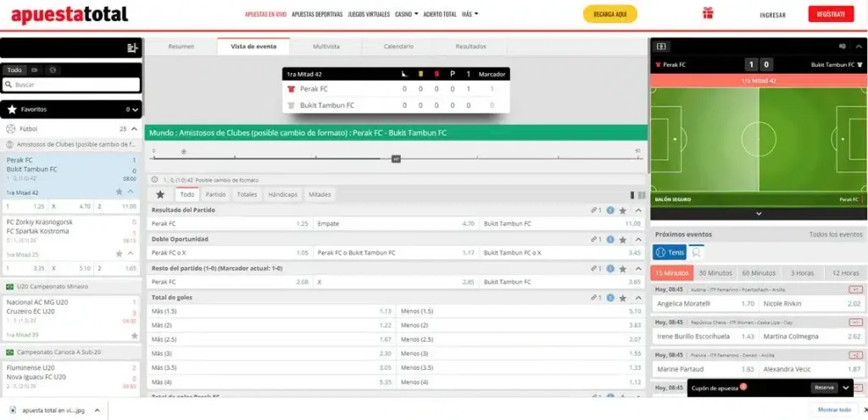Collapse the Resto del partido market
The width and height of the screenshot is (868, 420).
pyautogui.click(x=638, y=268)
